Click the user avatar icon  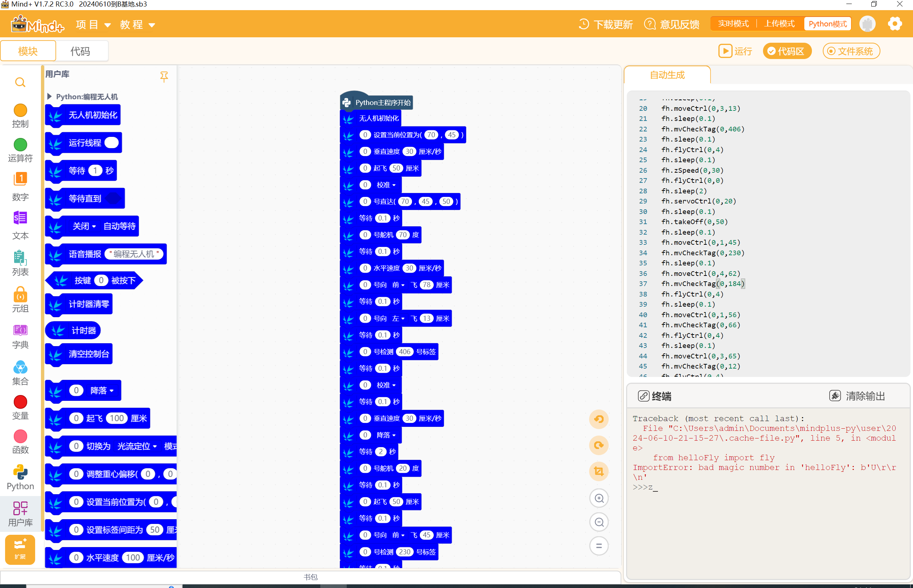[x=867, y=24]
